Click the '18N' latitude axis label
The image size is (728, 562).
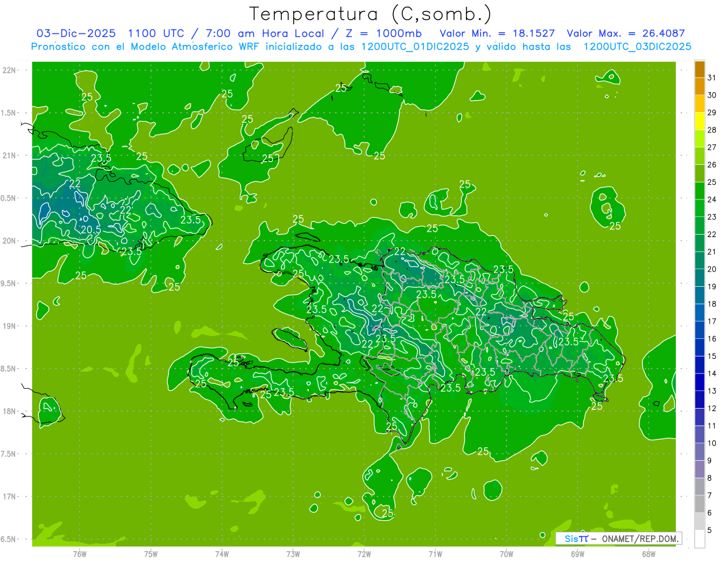click(x=10, y=411)
